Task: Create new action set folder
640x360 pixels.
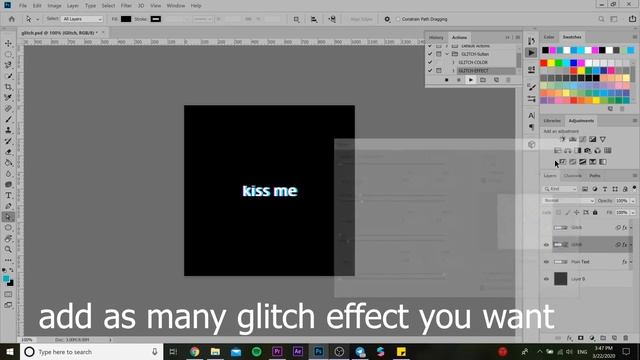Action: click(x=483, y=80)
